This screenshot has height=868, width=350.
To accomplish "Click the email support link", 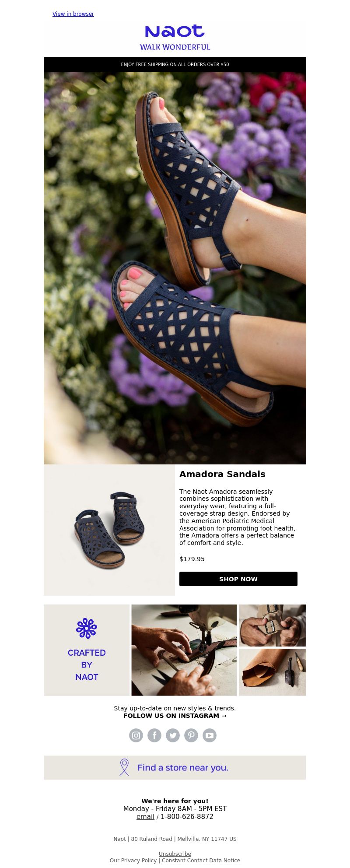I will (145, 817).
